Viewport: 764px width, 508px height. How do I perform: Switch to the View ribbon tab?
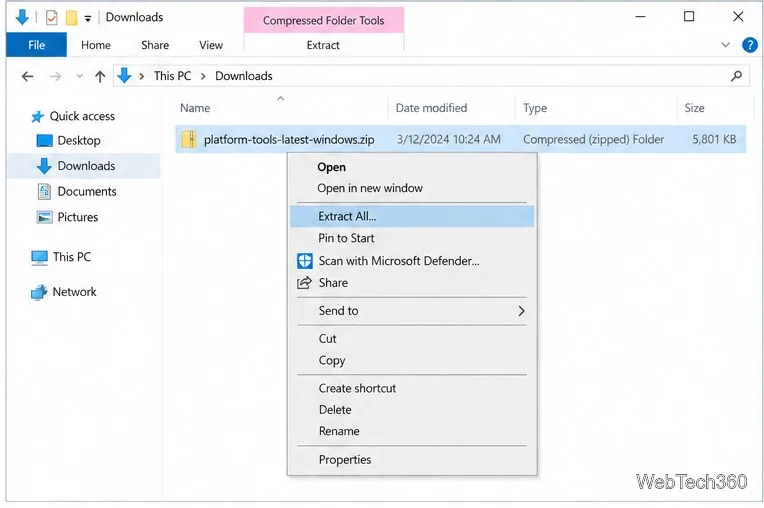point(211,45)
